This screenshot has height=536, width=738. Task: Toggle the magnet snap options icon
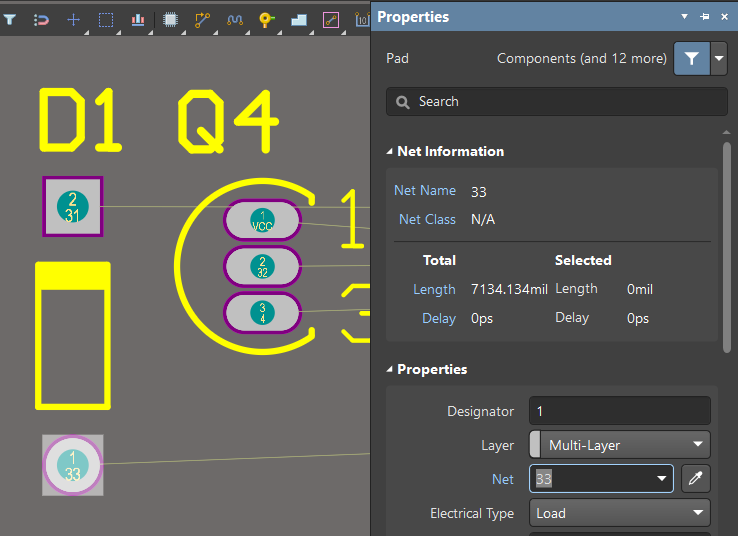41,19
